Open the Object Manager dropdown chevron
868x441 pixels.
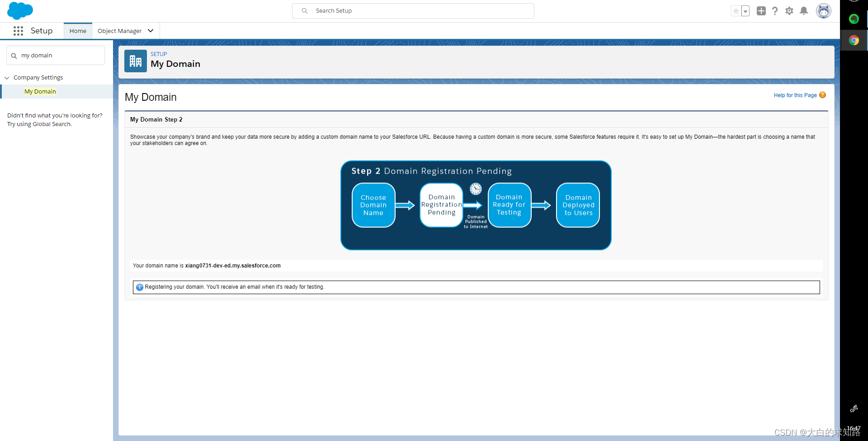(151, 31)
